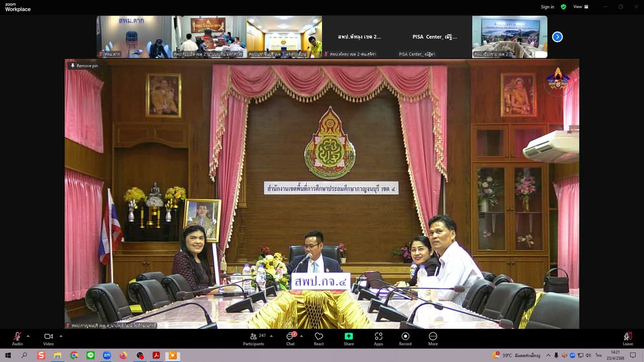Open Adobe Acrobat from the taskbar
This screenshot has height=362, width=644.
(x=156, y=355)
